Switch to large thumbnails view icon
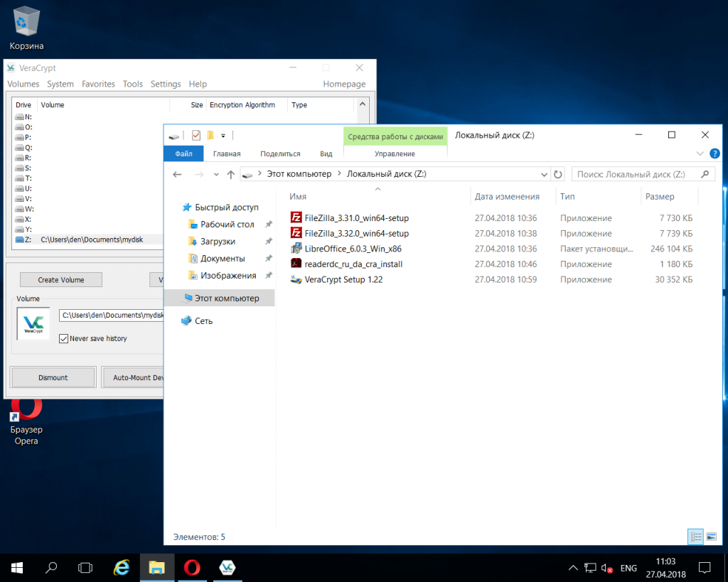 (x=711, y=537)
